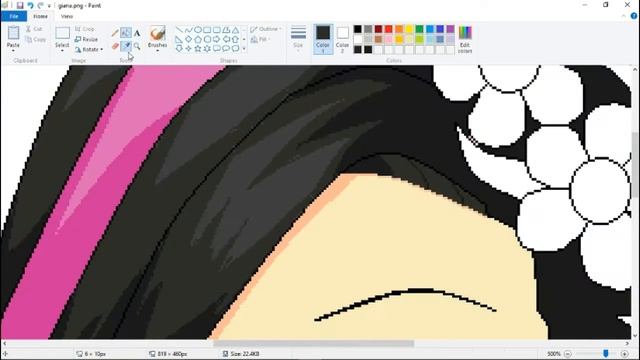Select the Color picker eyedropper tool
640x360 pixels.
tap(126, 46)
